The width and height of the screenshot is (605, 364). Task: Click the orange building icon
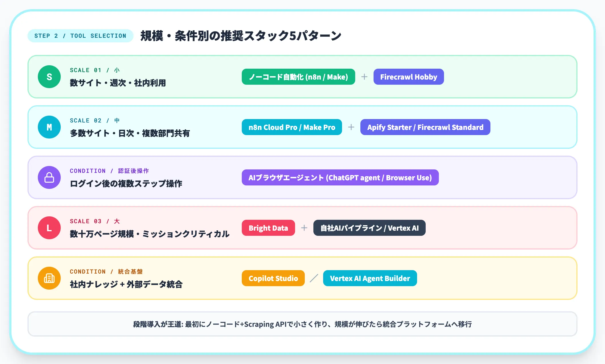tap(49, 278)
